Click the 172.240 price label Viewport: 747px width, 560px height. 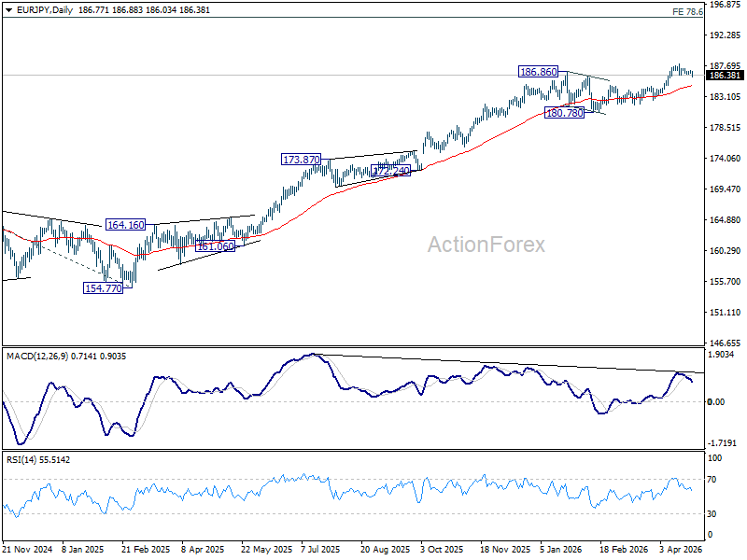click(390, 171)
